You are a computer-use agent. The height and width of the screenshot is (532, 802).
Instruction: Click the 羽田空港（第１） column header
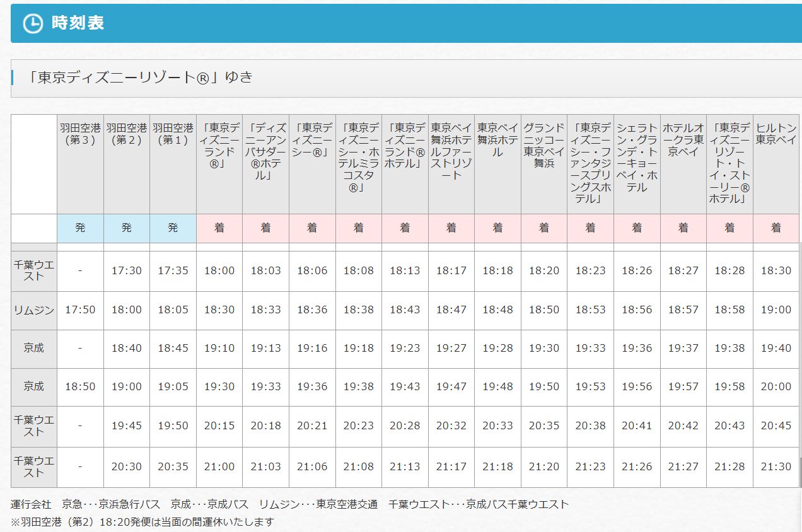[173, 164]
